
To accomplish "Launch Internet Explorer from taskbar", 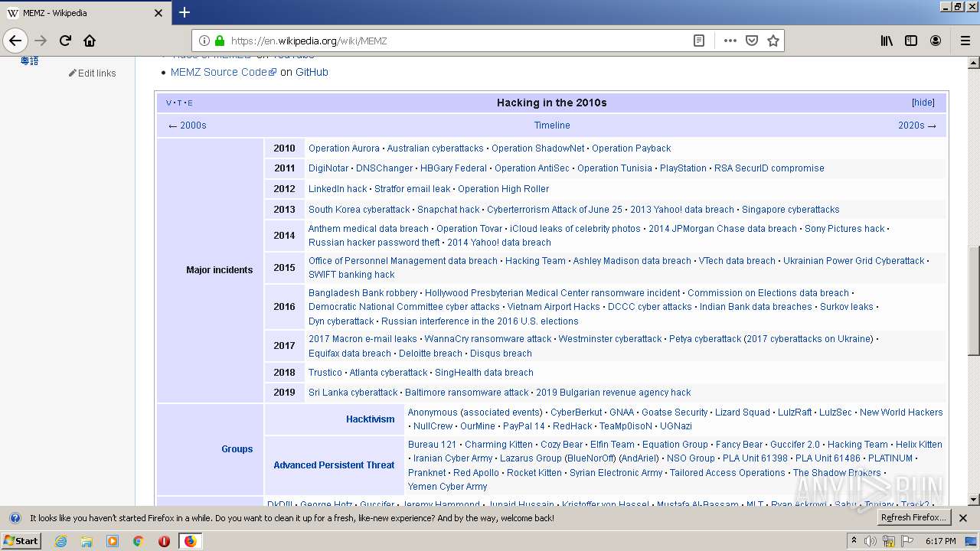I will 60,541.
